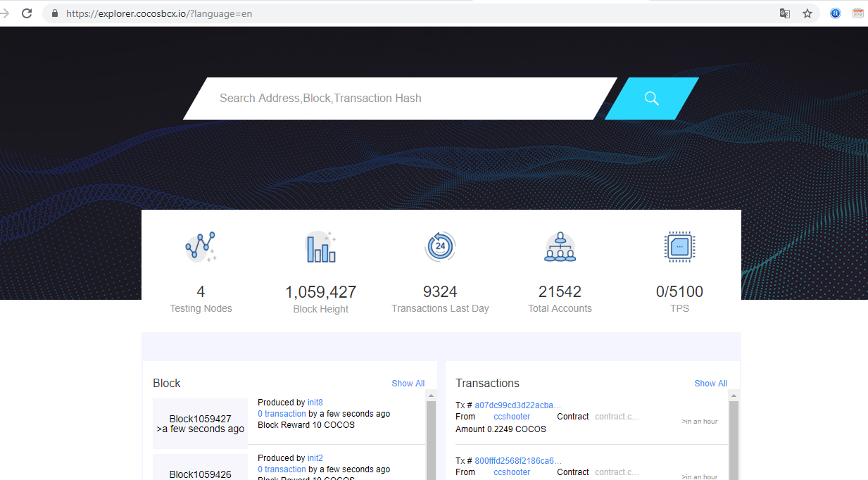Click the Testing Nodes graph icon

click(201, 247)
